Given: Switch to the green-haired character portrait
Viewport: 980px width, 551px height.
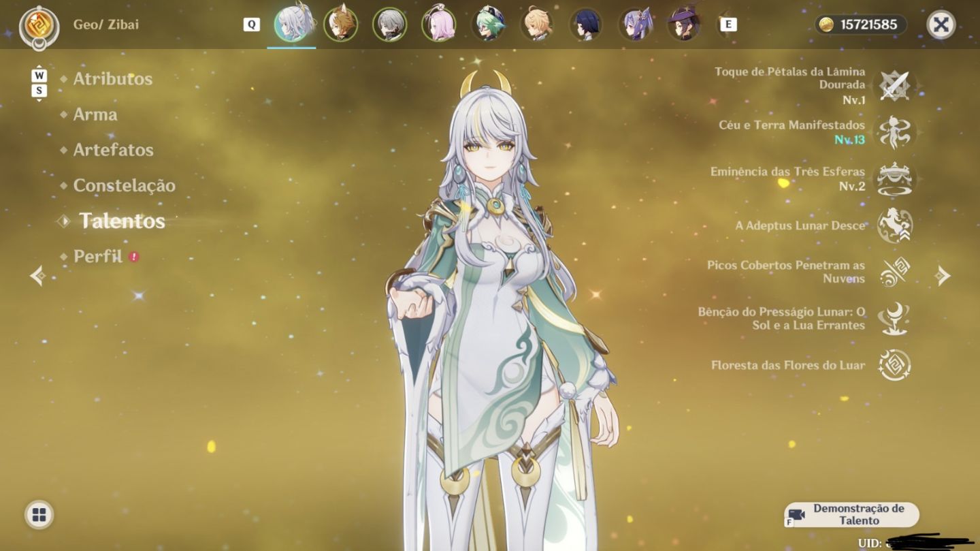Looking at the screenshot, I should 488,25.
